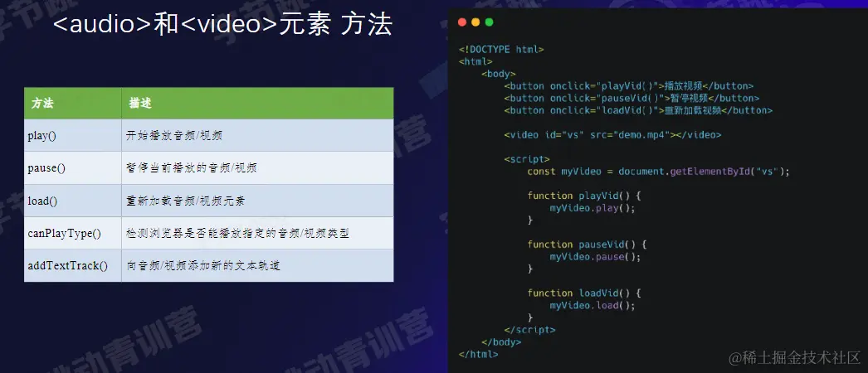The width and height of the screenshot is (868, 373).
Task: Click the 'myVideo.play();' code line
Action: [592, 208]
